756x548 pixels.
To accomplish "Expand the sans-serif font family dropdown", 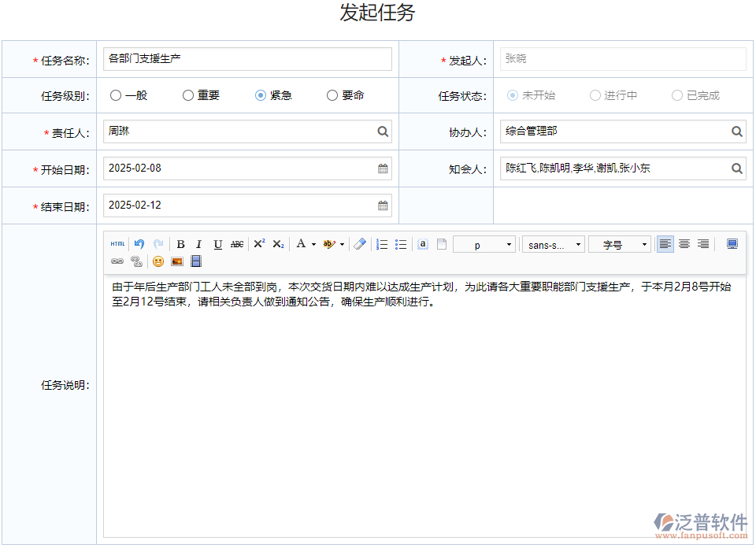I will (553, 245).
